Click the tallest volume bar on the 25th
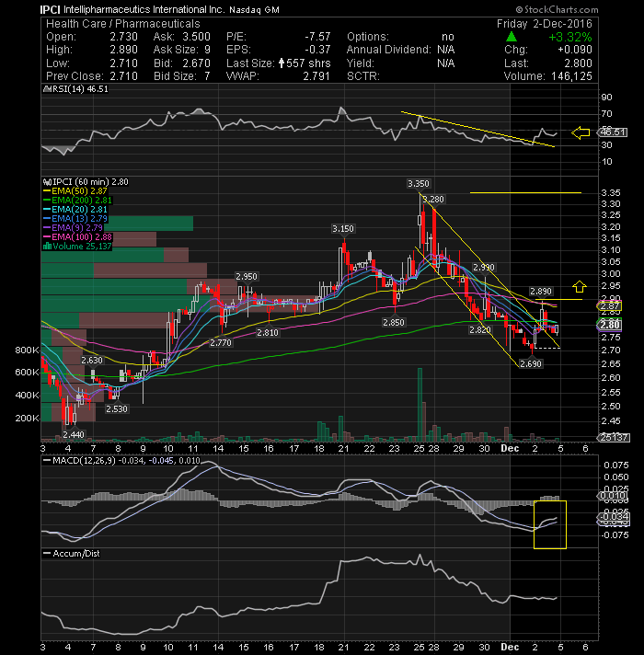644x655 pixels. point(420,405)
